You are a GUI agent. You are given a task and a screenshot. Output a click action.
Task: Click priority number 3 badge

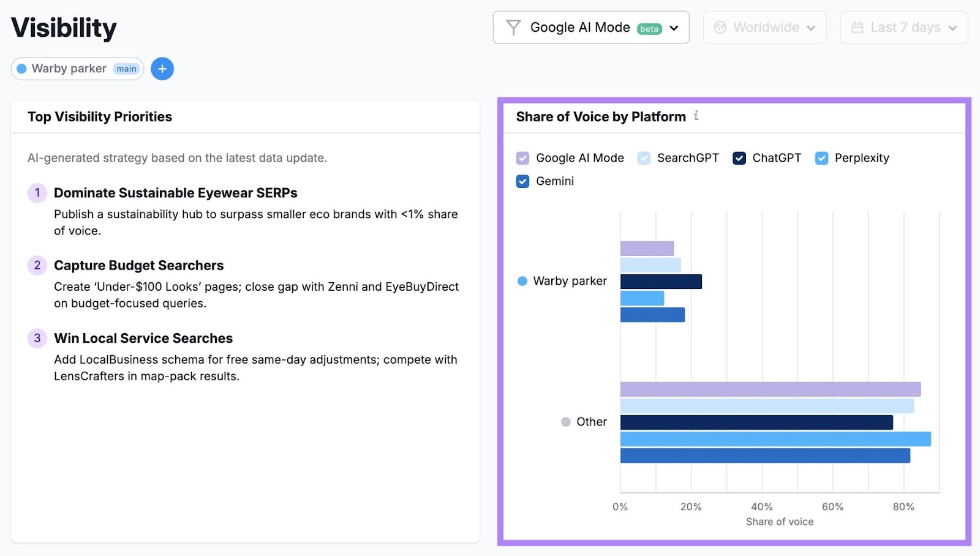[x=37, y=338]
